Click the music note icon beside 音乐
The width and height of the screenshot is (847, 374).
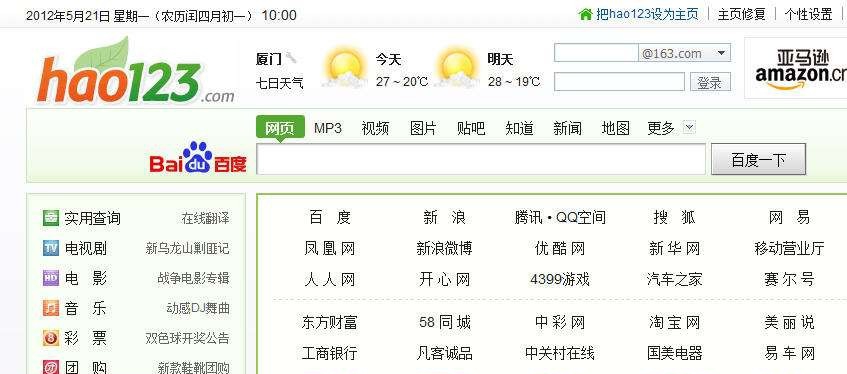(x=51, y=309)
